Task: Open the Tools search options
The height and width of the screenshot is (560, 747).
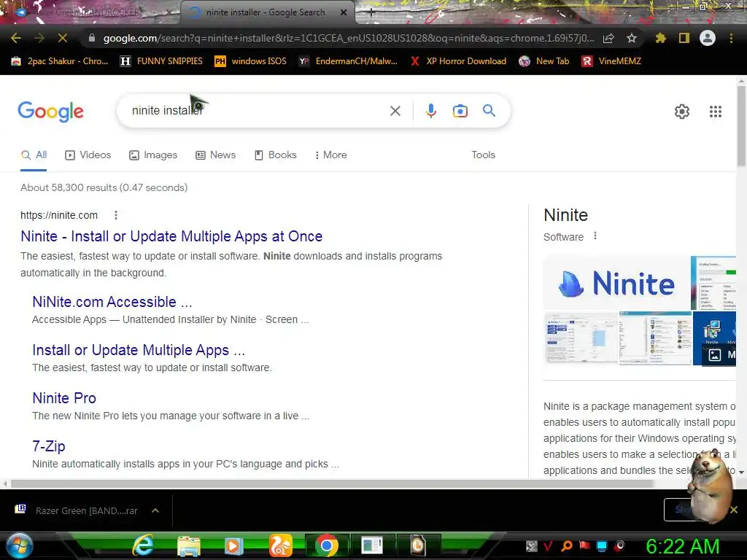Action: point(483,155)
